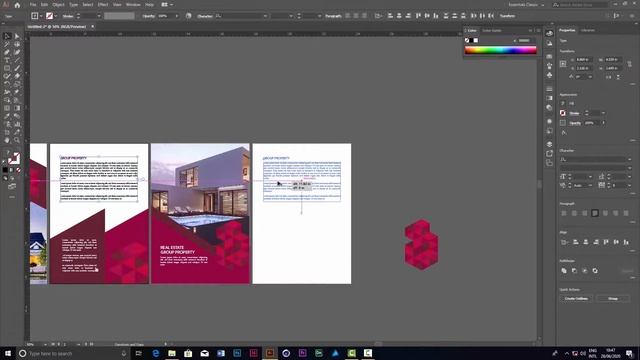Select the Type tool

point(7,60)
